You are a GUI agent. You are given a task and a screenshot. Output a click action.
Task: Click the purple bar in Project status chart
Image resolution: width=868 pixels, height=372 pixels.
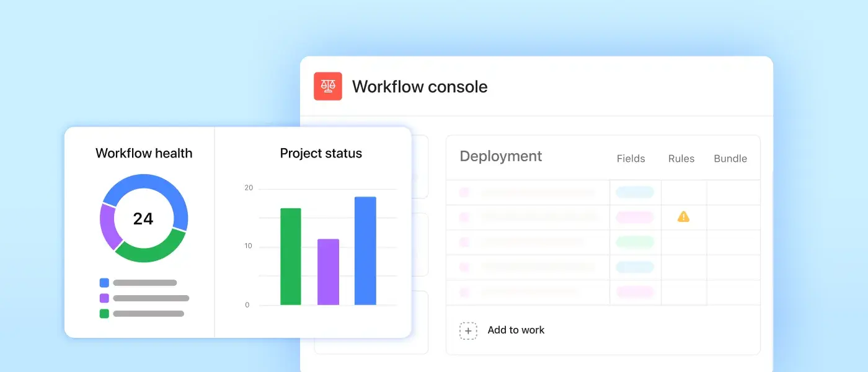pyautogui.click(x=328, y=272)
